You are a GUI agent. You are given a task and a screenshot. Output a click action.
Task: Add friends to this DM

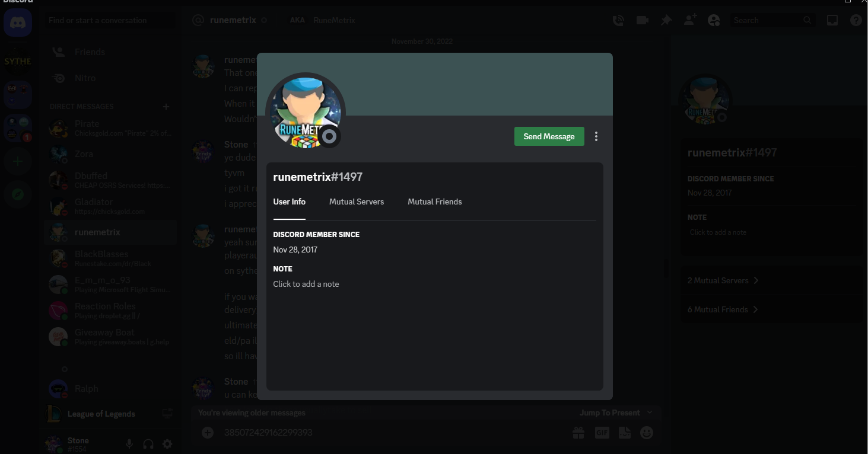pyautogui.click(x=690, y=20)
